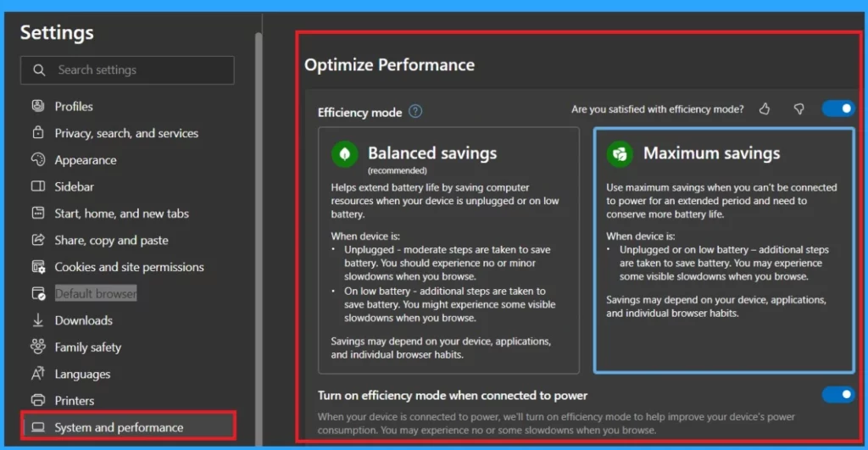Toggle efficiency mode when connected to power
This screenshot has height=450, width=868.
838,395
